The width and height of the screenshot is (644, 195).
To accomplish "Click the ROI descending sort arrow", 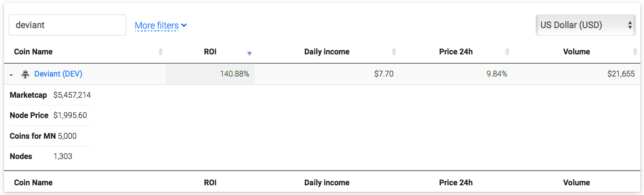I will coord(249,53).
